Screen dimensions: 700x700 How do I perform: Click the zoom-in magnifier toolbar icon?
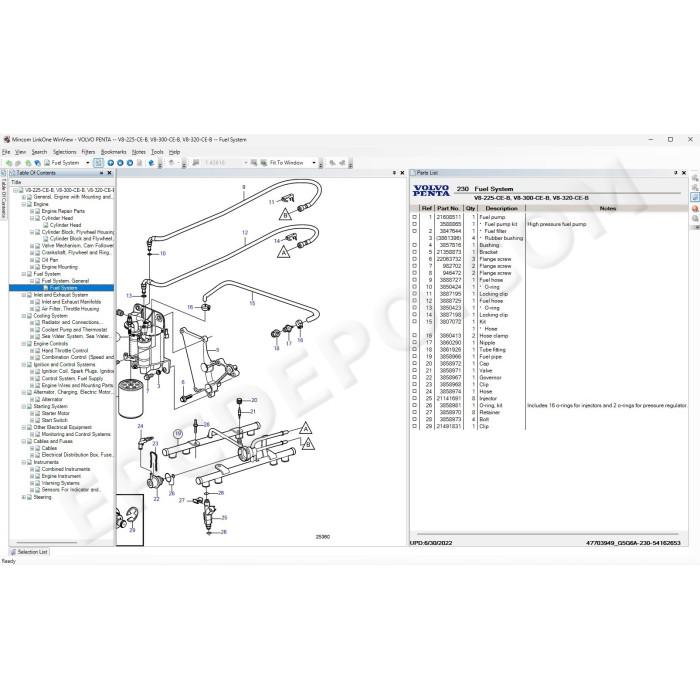point(254,163)
